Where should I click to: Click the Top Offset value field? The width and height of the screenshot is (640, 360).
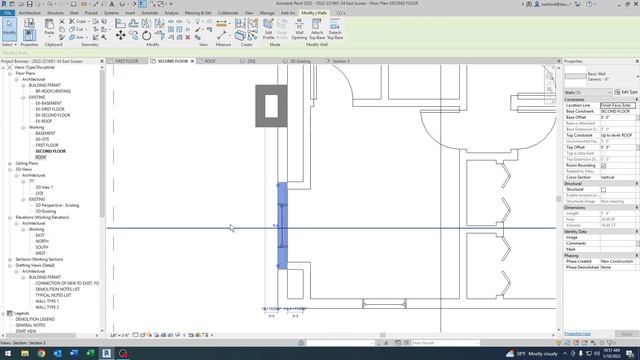618,147
